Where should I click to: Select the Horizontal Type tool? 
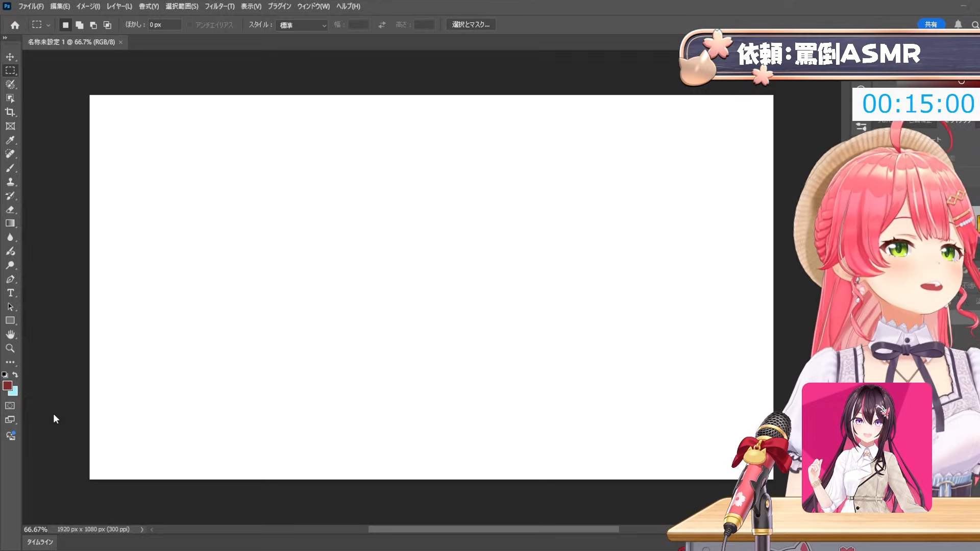[10, 293]
